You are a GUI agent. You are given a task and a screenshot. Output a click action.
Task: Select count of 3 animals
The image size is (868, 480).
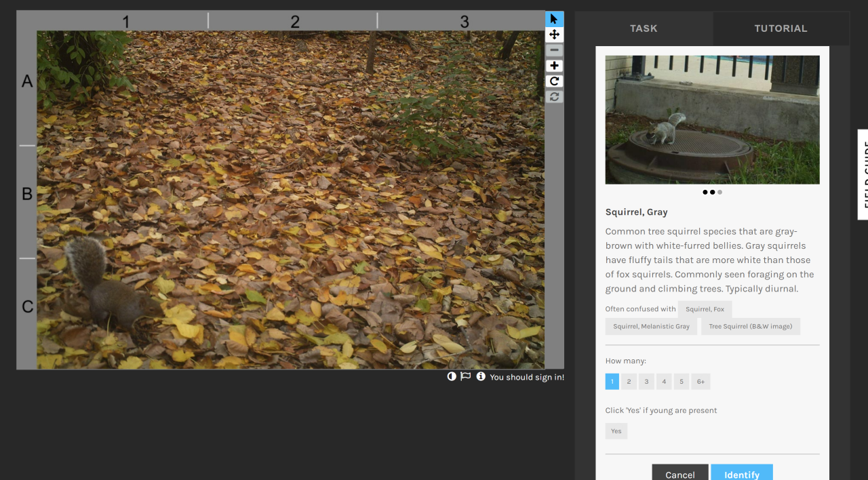(x=646, y=382)
